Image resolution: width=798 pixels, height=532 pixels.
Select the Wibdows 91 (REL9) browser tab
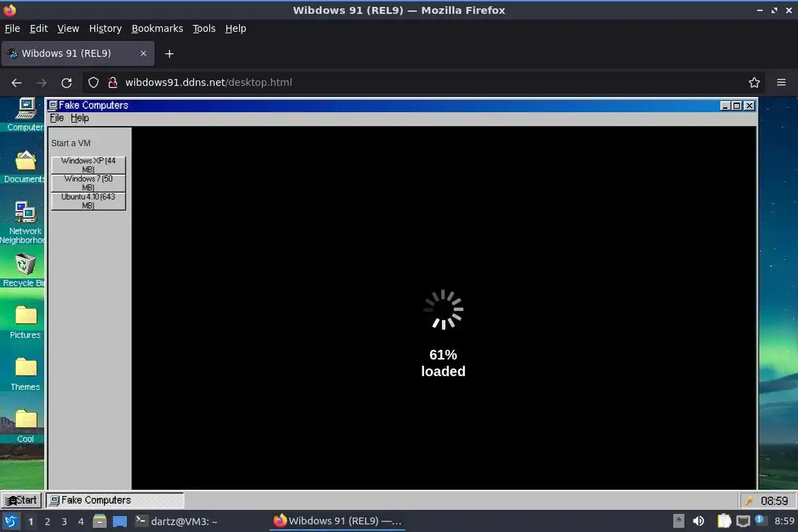coord(78,53)
